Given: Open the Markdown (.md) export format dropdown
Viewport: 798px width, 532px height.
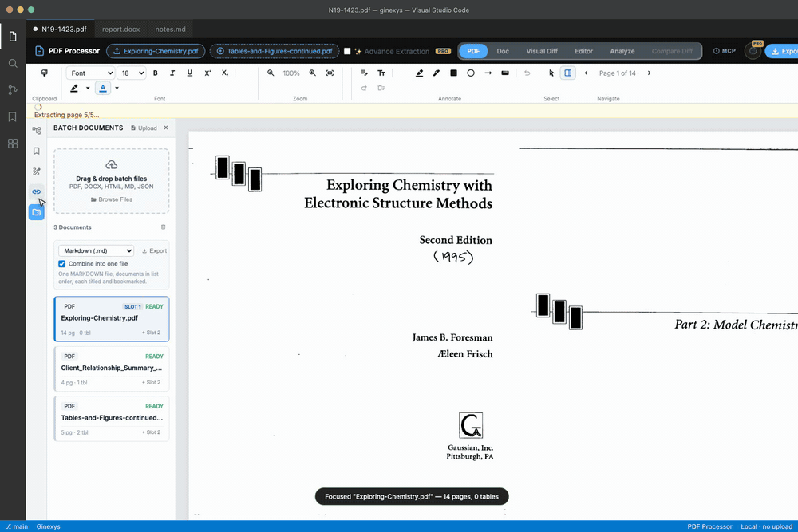Looking at the screenshot, I should (97, 250).
